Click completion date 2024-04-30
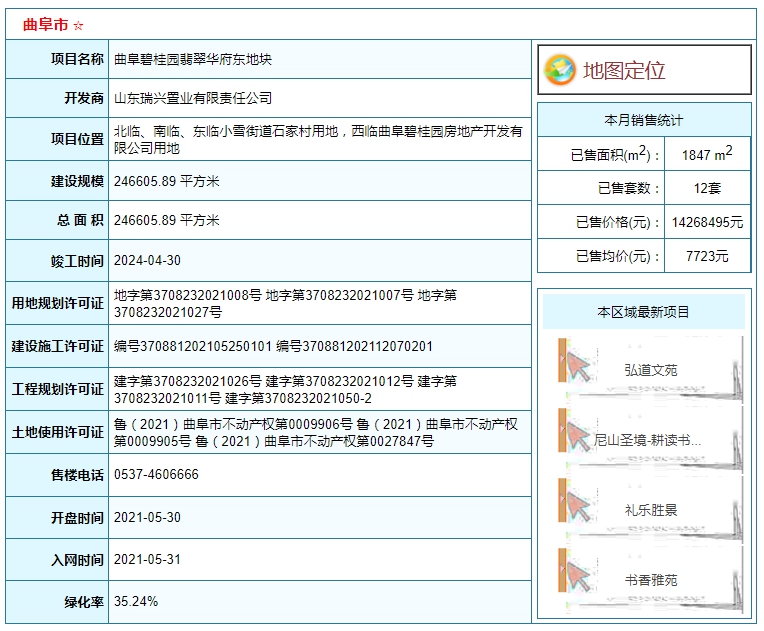 click(147, 261)
